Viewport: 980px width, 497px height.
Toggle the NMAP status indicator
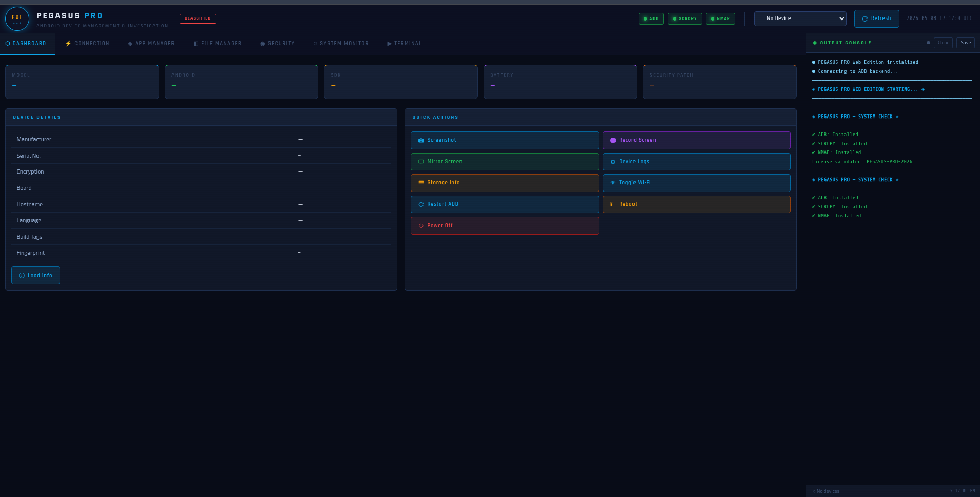click(x=720, y=18)
